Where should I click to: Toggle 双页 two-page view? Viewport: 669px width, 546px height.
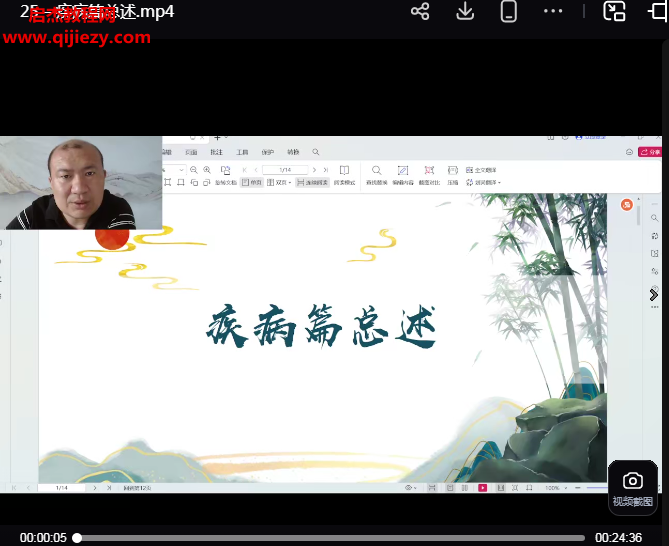point(281,183)
